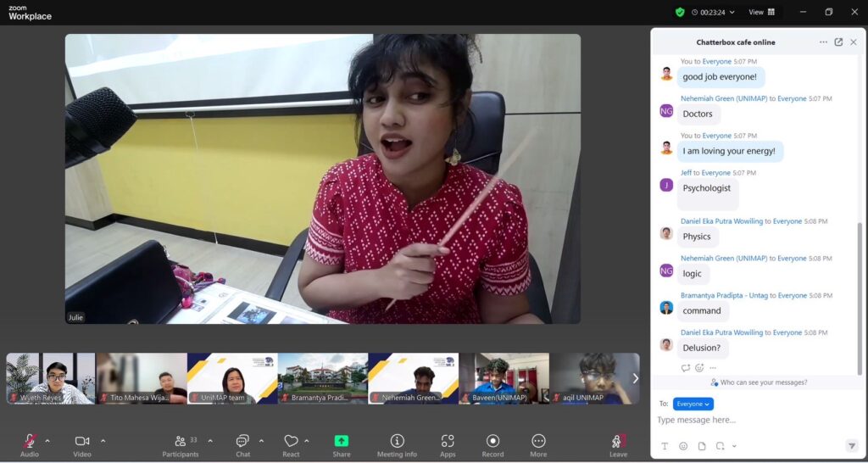
Task: Expand participants options arrow
Action: coord(210,441)
